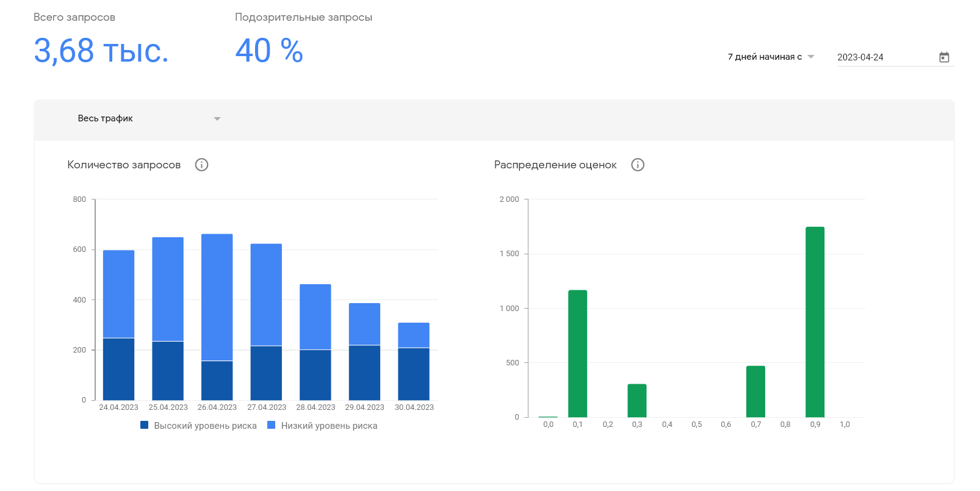The image size is (980, 491).
Task: Click the 3,68 тыс. total requests value
Action: [x=101, y=51]
